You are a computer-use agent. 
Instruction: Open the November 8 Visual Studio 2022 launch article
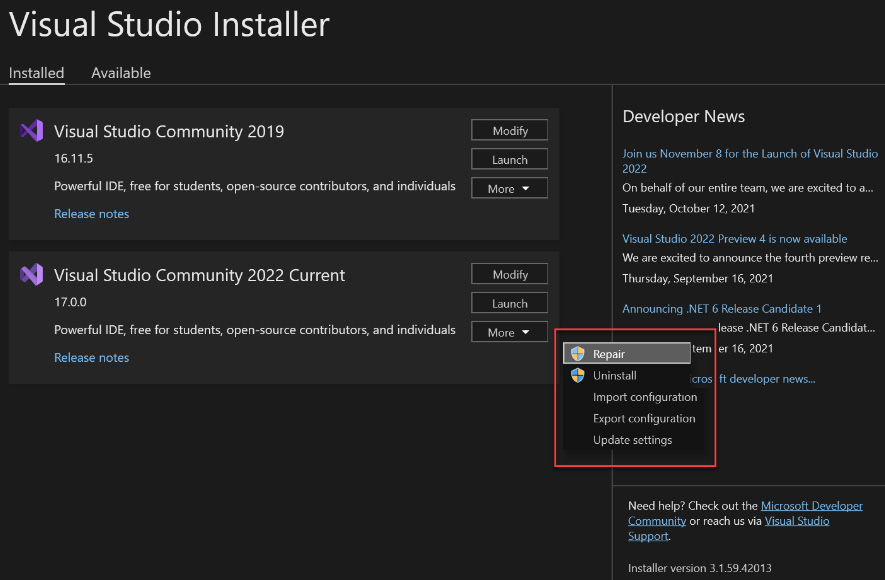pyautogui.click(x=750, y=161)
